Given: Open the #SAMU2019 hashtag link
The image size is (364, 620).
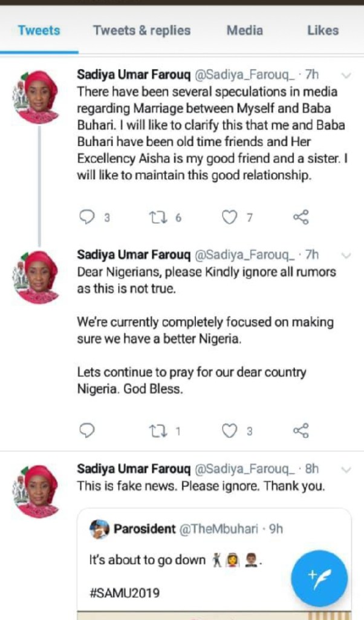Looking at the screenshot, I should [125, 593].
